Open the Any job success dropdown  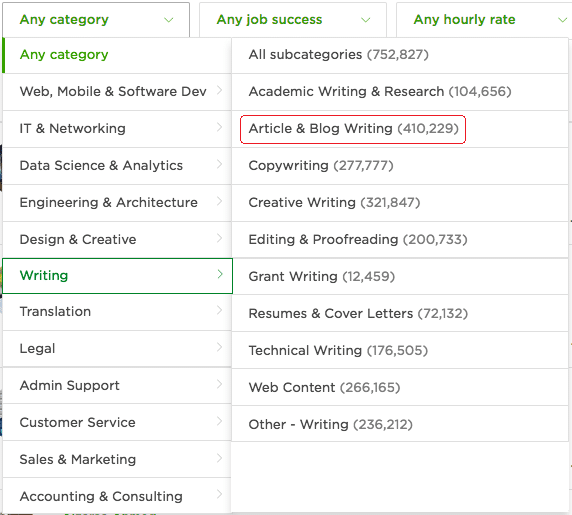tap(293, 20)
